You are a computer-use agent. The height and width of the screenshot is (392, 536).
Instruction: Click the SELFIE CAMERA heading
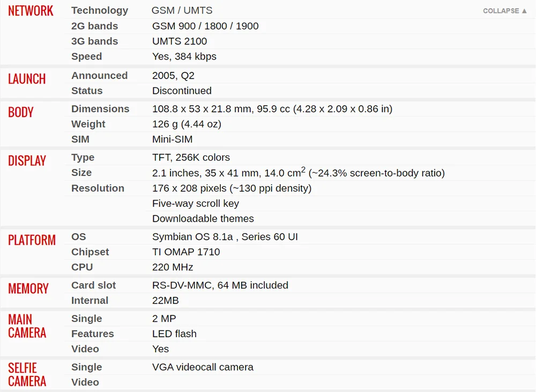[x=27, y=374]
